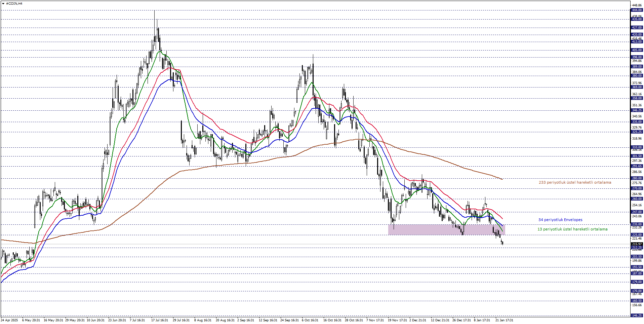
Task: Click the 146.25 price level tag
Action: (x=637, y=316)
